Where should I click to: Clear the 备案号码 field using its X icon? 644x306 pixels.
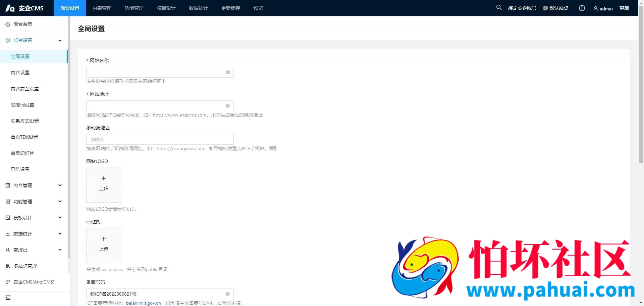tap(228, 294)
